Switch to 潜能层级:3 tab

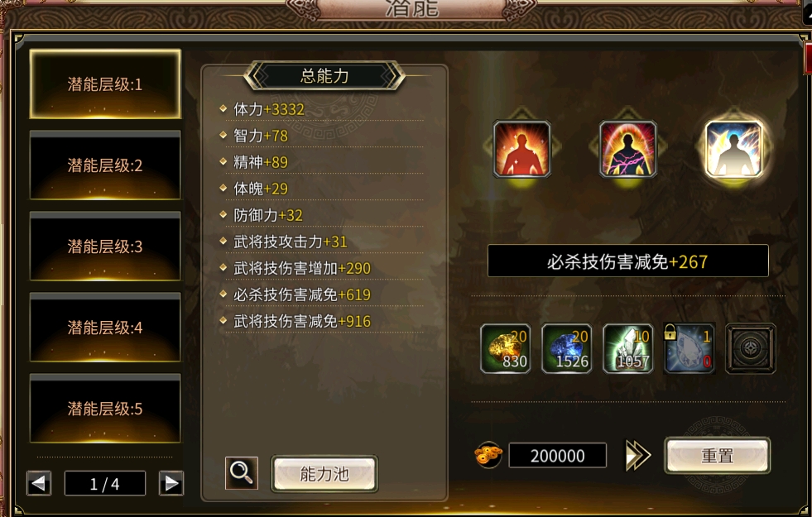pyautogui.click(x=105, y=247)
